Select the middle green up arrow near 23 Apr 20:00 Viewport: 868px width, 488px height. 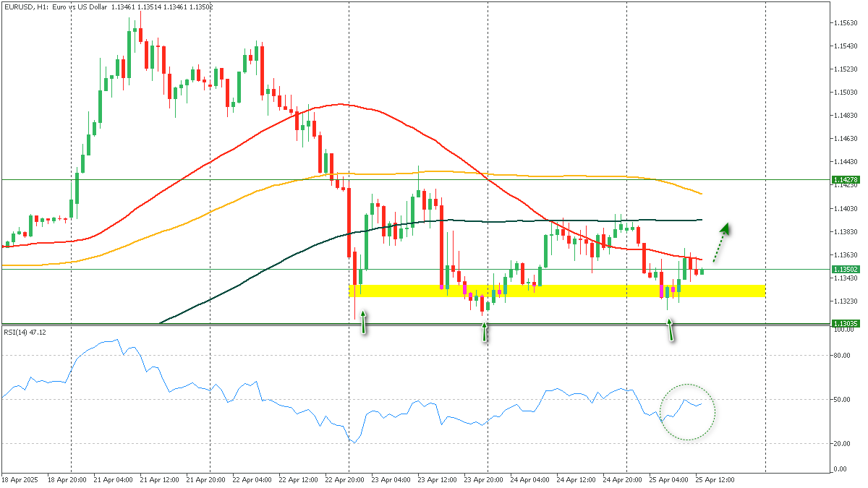pos(485,331)
